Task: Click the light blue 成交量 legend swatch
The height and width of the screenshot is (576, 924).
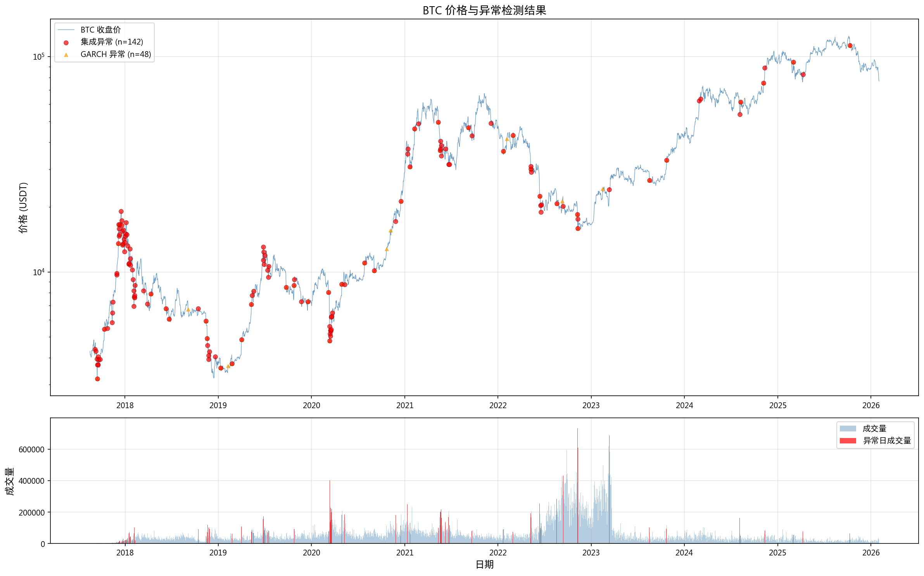Action: [x=848, y=428]
